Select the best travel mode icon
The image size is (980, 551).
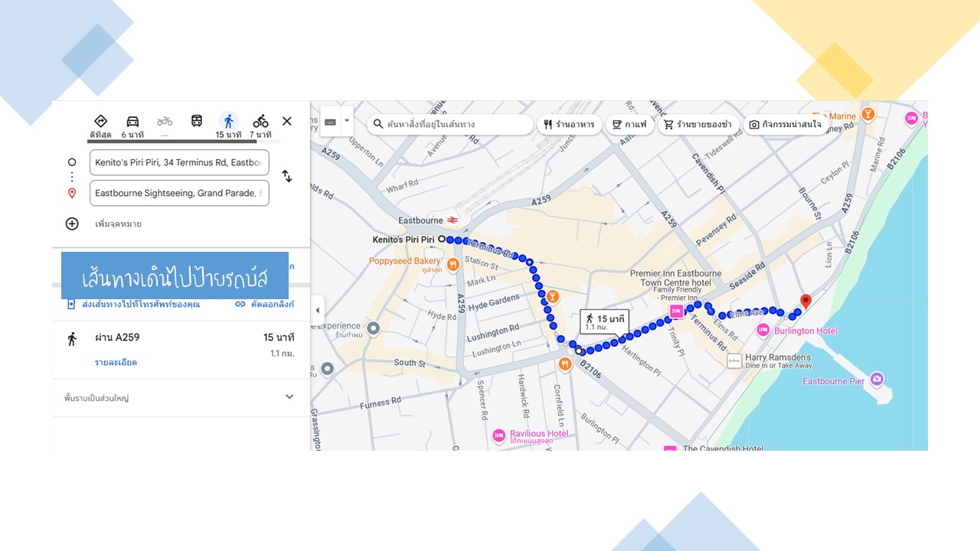coord(100,121)
